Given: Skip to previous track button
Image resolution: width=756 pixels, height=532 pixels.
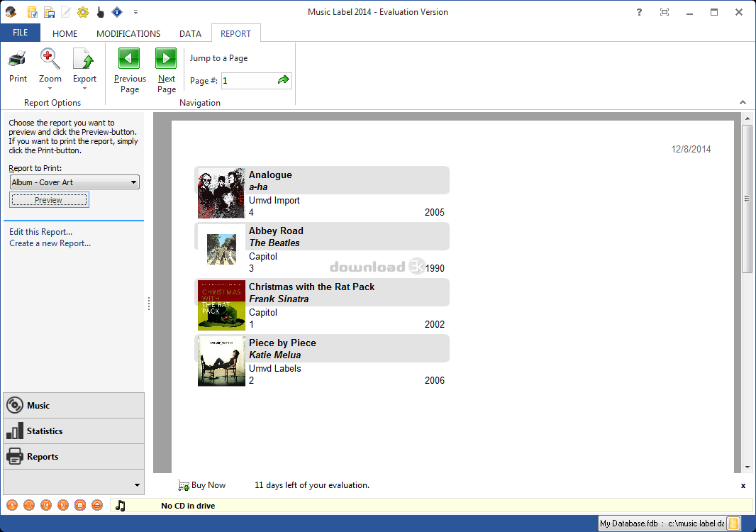Looking at the screenshot, I should click(x=46, y=505).
